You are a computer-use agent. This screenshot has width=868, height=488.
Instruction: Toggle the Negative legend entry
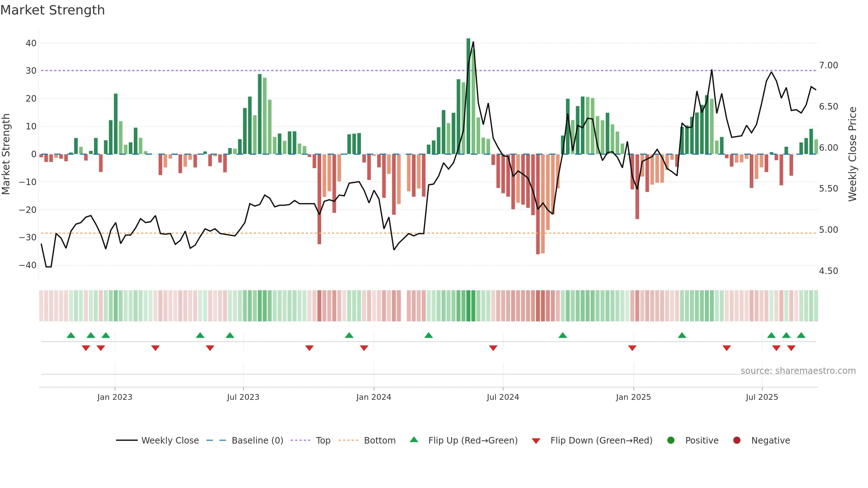[761, 440]
